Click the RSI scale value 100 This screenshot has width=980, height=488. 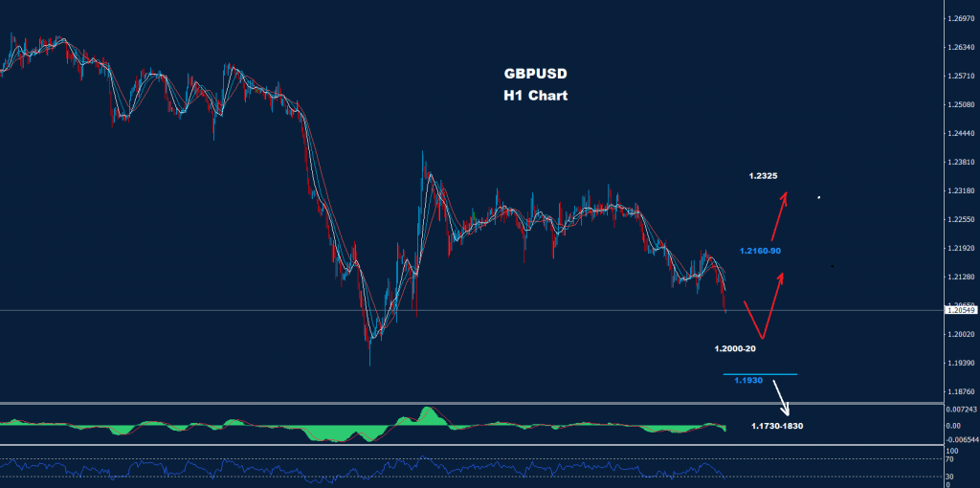tap(953, 451)
